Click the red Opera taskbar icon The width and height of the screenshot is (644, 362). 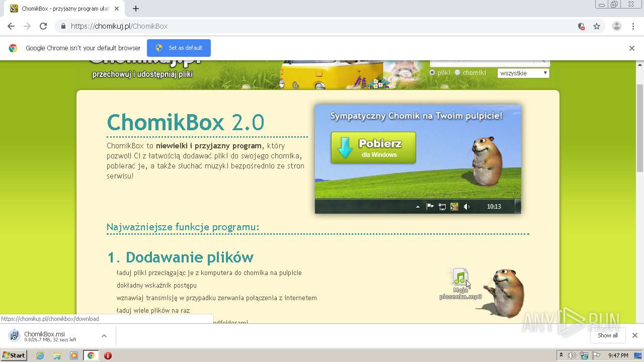click(x=108, y=355)
